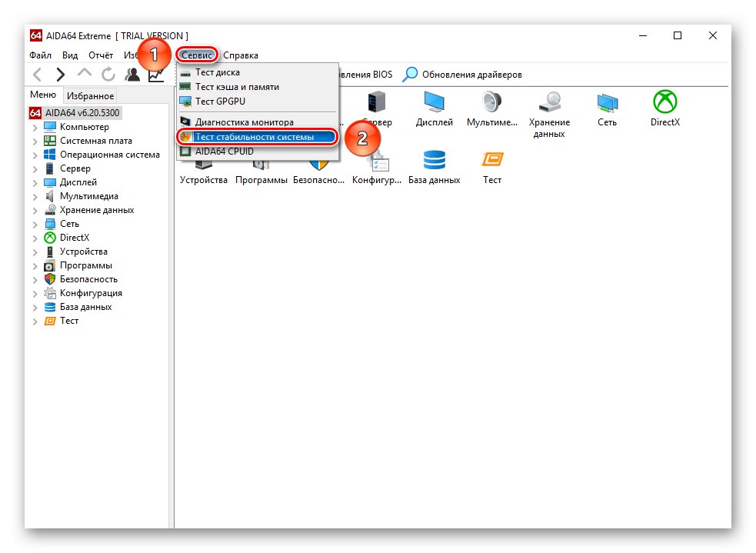The image size is (756, 553).
Task: Expand the Хранение данных tree node
Action: click(35, 211)
